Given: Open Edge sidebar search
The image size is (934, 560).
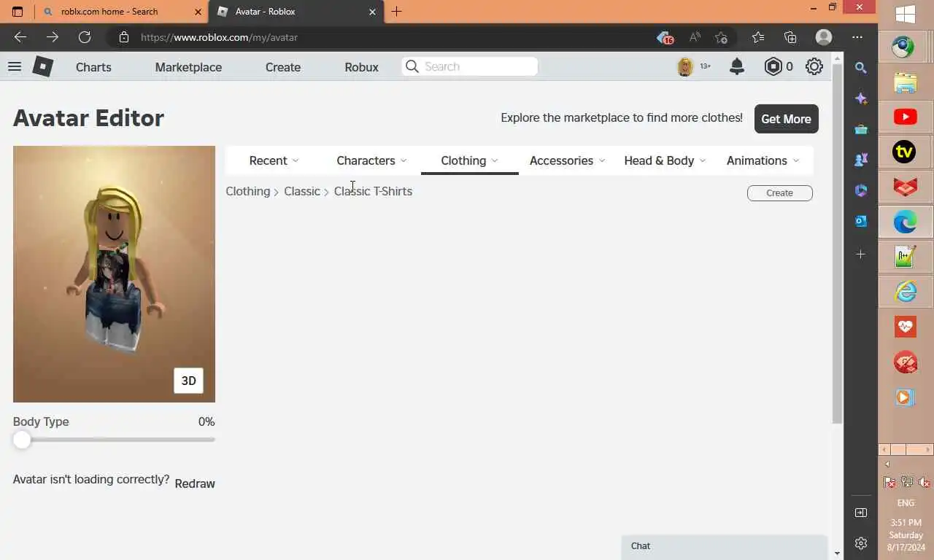Looking at the screenshot, I should tap(861, 68).
